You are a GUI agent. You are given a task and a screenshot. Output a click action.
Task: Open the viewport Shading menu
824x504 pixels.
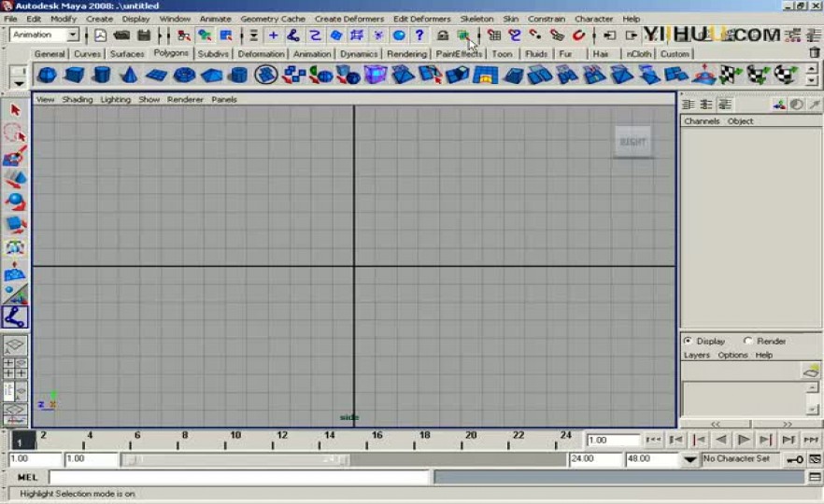coord(78,99)
